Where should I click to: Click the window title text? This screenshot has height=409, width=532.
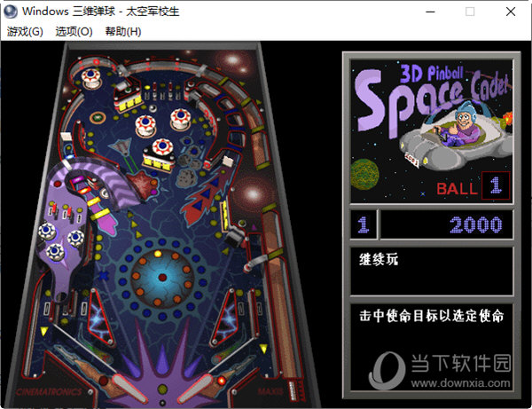(100, 12)
